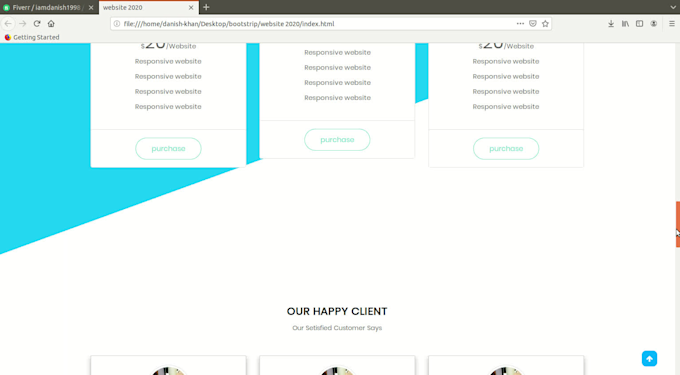Image resolution: width=680 pixels, height=375 pixels.
Task: Close the Fiverr tab
Action: [91, 7]
